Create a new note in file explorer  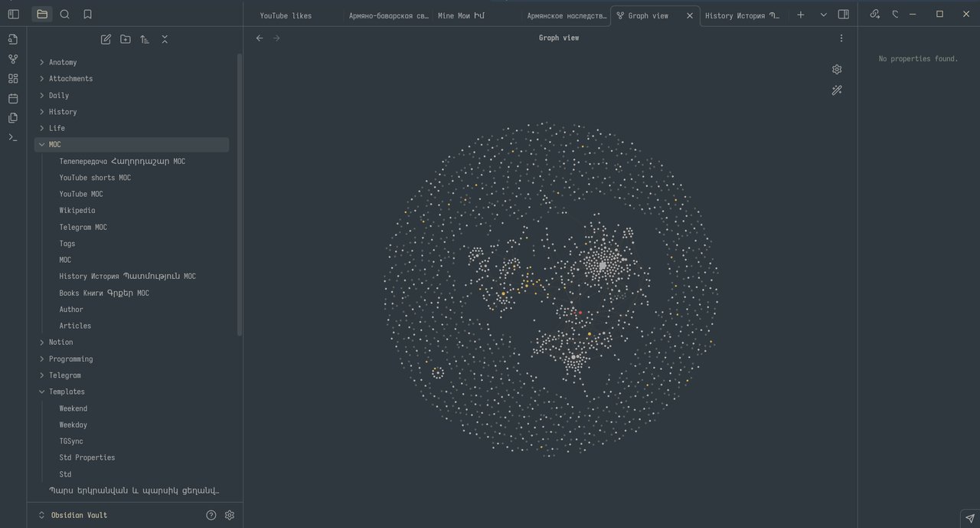pos(106,40)
